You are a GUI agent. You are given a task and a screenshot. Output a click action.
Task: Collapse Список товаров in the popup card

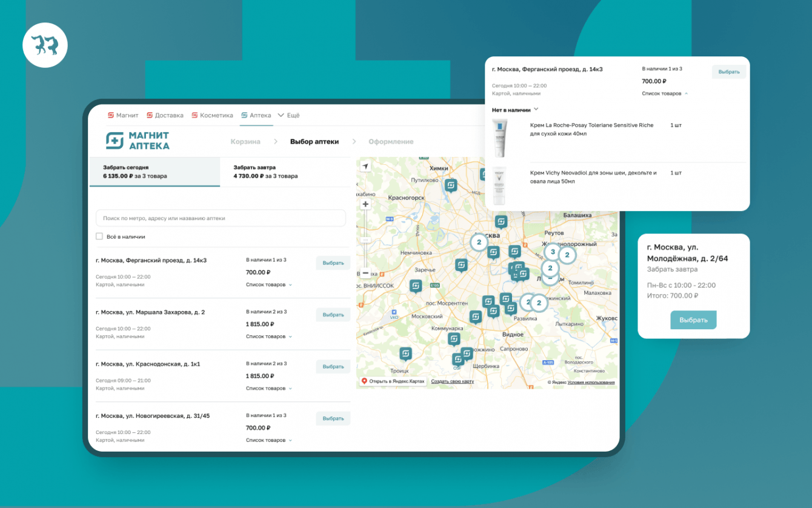[x=665, y=93]
